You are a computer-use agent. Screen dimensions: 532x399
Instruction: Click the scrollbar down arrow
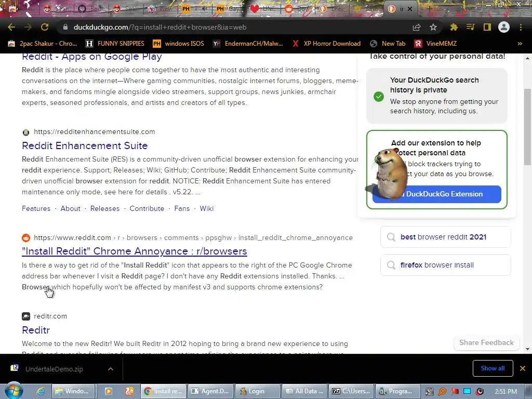[x=527, y=349]
